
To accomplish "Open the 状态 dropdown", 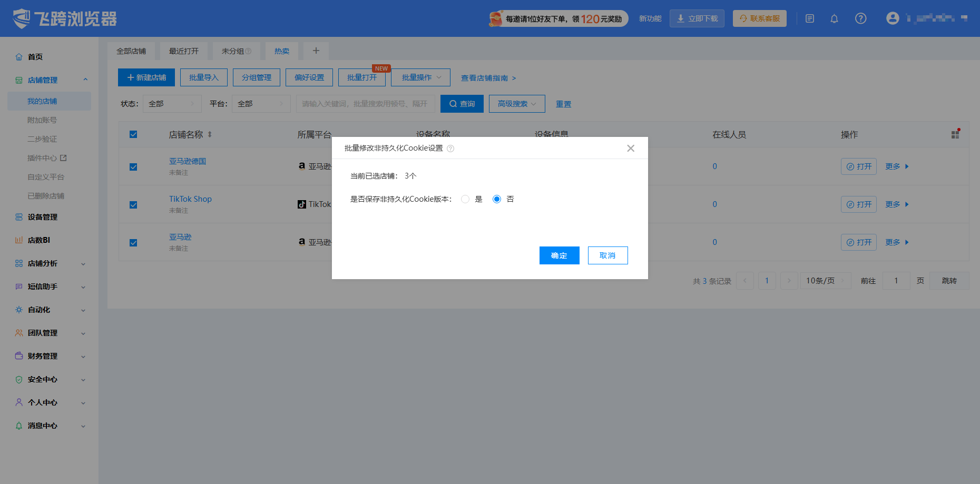I will pyautogui.click(x=172, y=104).
